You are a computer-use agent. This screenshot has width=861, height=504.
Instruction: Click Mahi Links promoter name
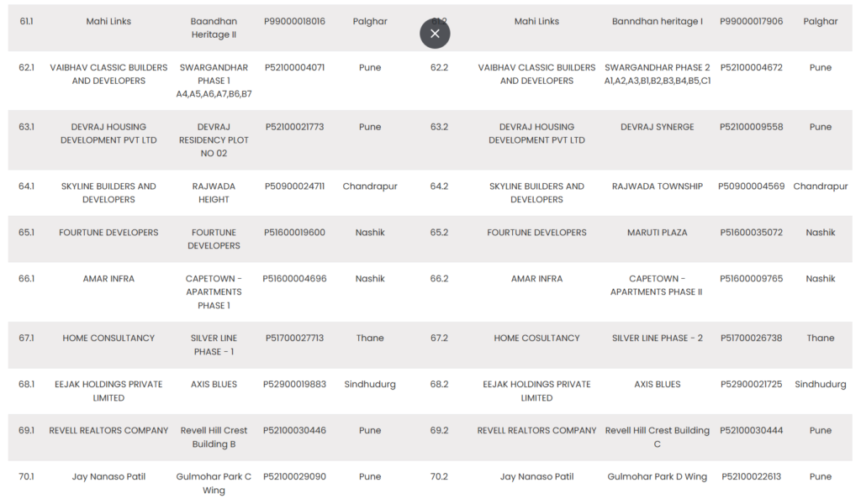(108, 21)
